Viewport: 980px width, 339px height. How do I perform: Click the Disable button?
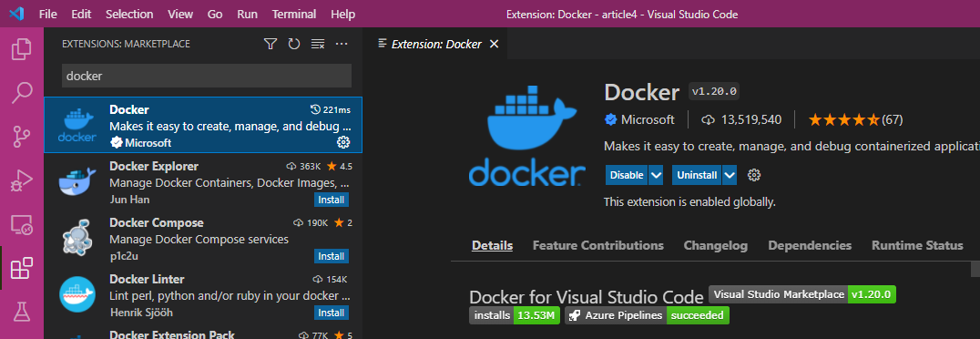(627, 175)
